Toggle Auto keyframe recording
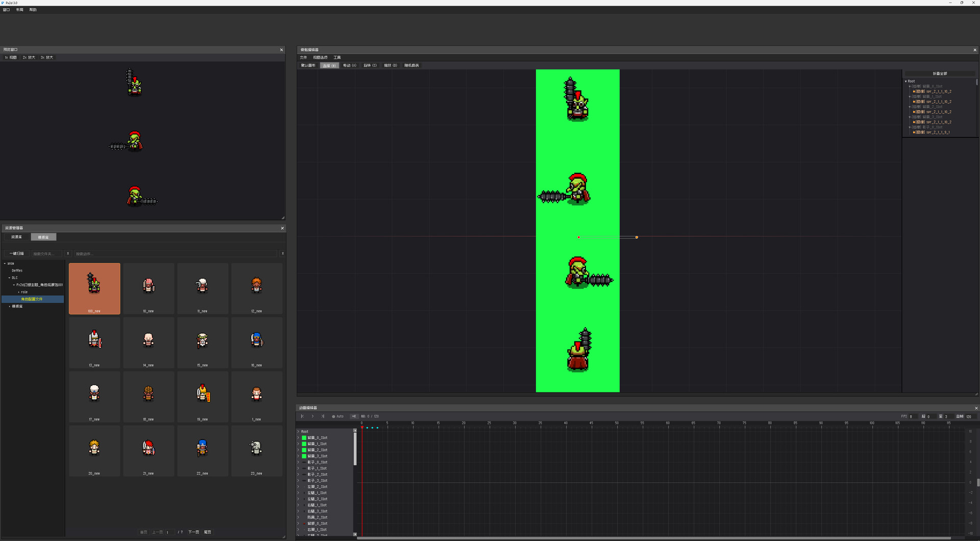This screenshot has height=541, width=980. [338, 416]
